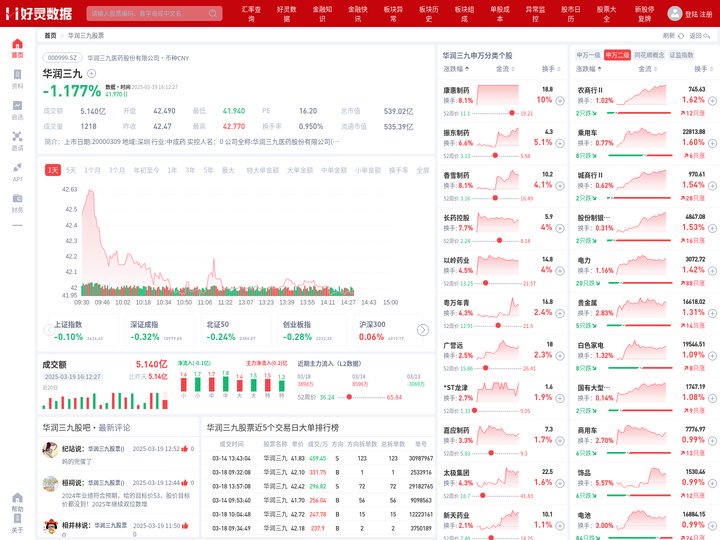
Task: Click the 刷新 refresh icon
Action: point(681,35)
